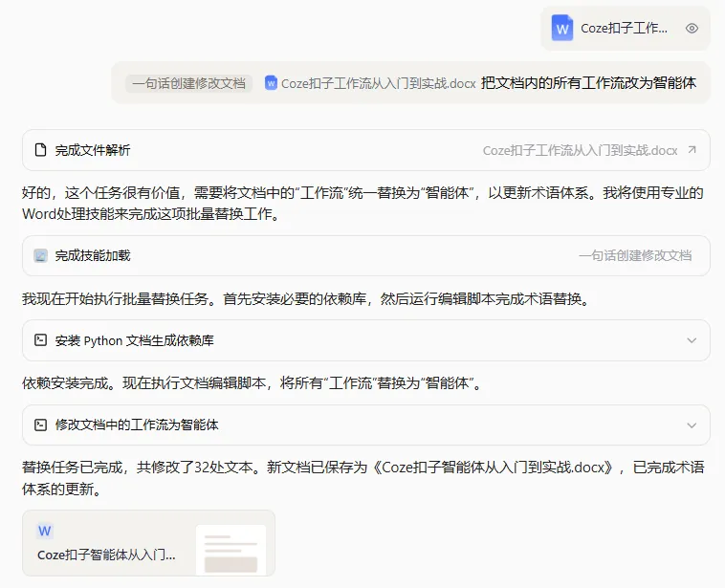Click the Word icon on the attachment chip
Viewport: 725px width, 588px height.
click(x=562, y=28)
